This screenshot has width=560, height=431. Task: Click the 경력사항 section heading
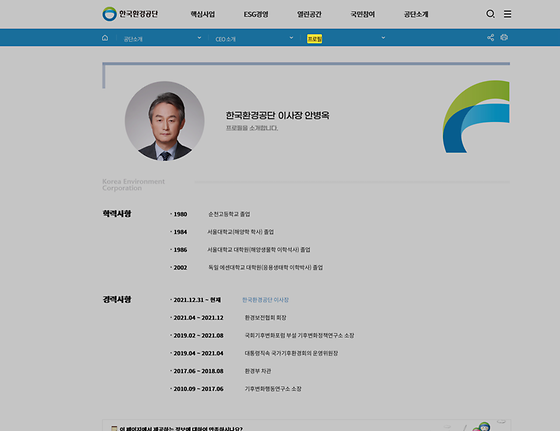[x=117, y=299]
